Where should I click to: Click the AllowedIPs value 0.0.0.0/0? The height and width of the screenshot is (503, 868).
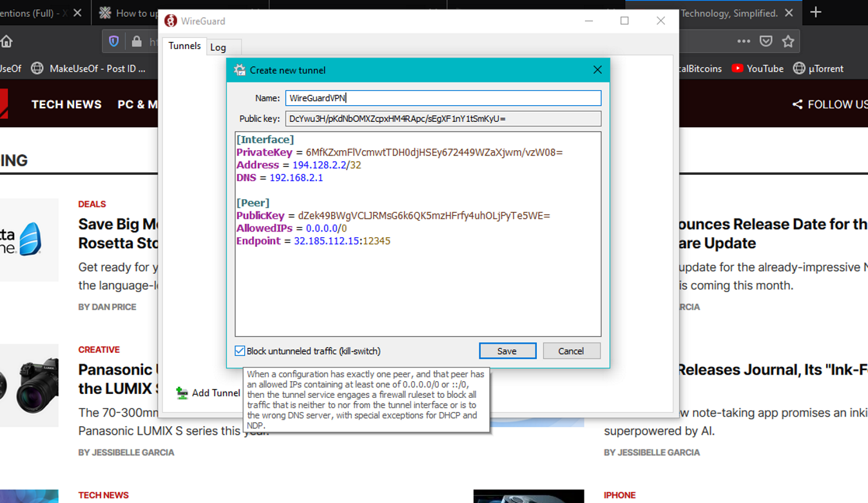point(327,228)
